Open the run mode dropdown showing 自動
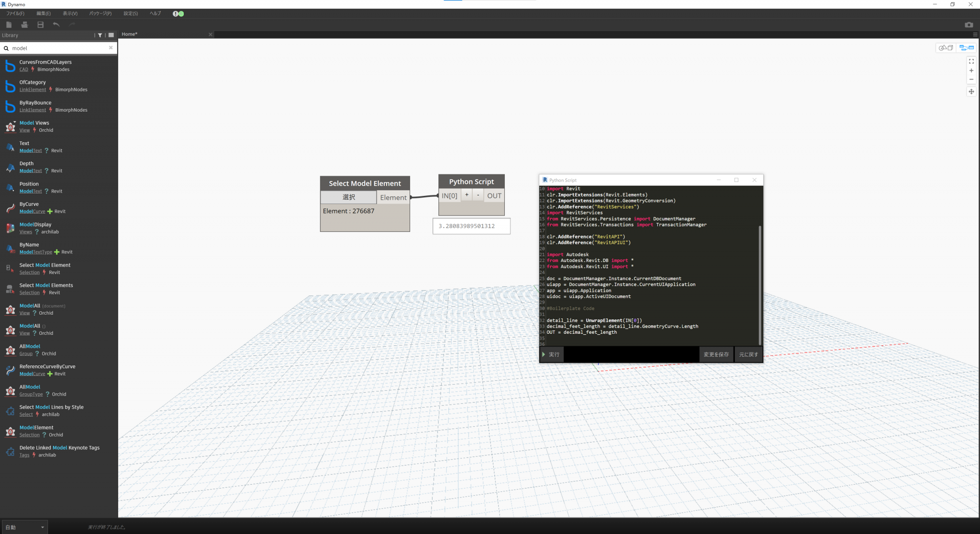 click(x=24, y=527)
